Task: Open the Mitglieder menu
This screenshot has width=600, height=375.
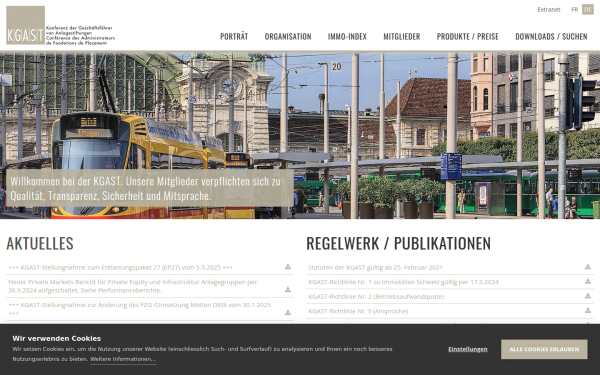Action: tap(402, 37)
